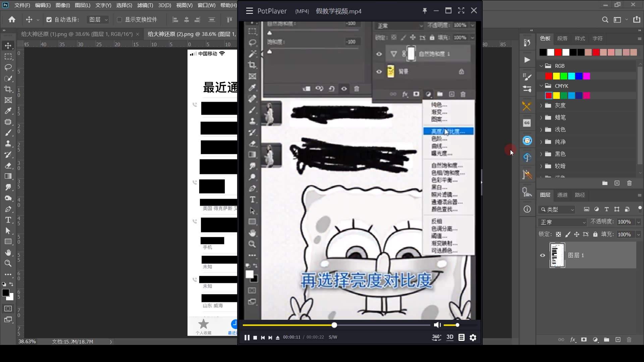Open file with PotPlayer eject button

tap(277, 338)
